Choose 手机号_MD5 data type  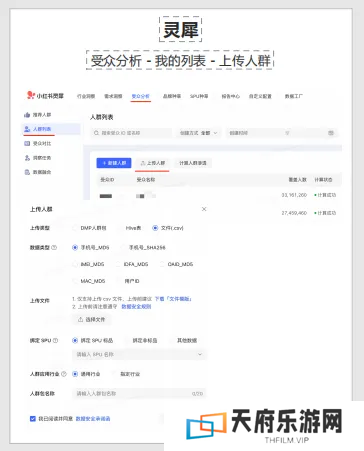coord(75,247)
